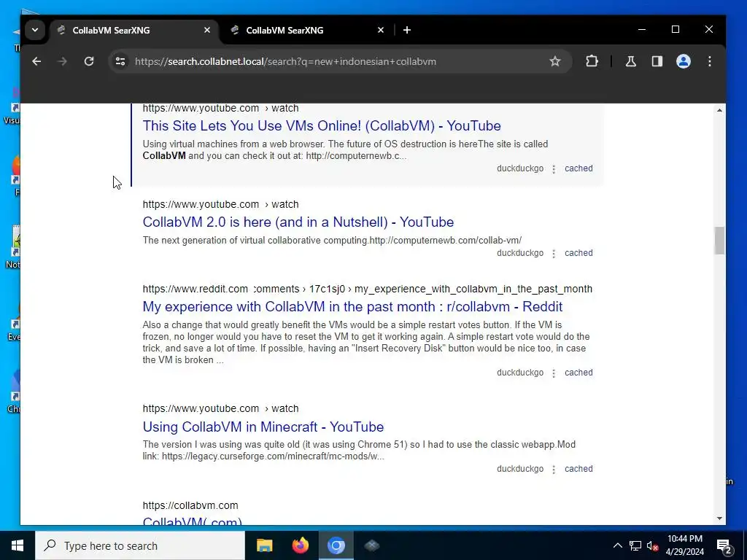Viewport: 747px width, 560px height.
Task: Click the muted volume tray icon
Action: pyautogui.click(x=652, y=545)
